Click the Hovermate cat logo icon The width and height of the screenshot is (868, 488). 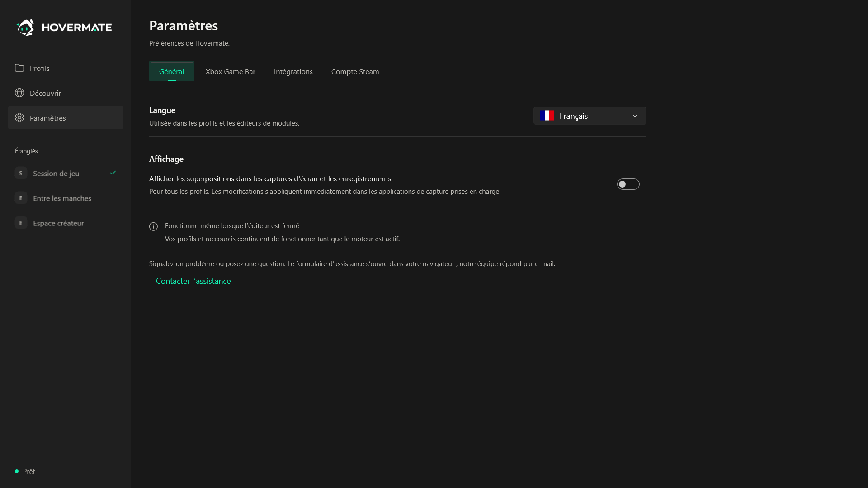click(x=25, y=27)
